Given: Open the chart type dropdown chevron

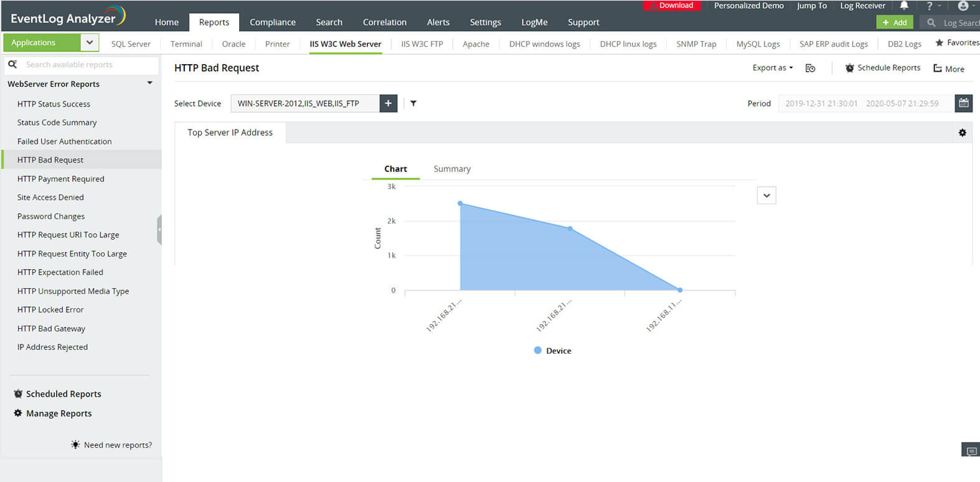Looking at the screenshot, I should click(766, 196).
